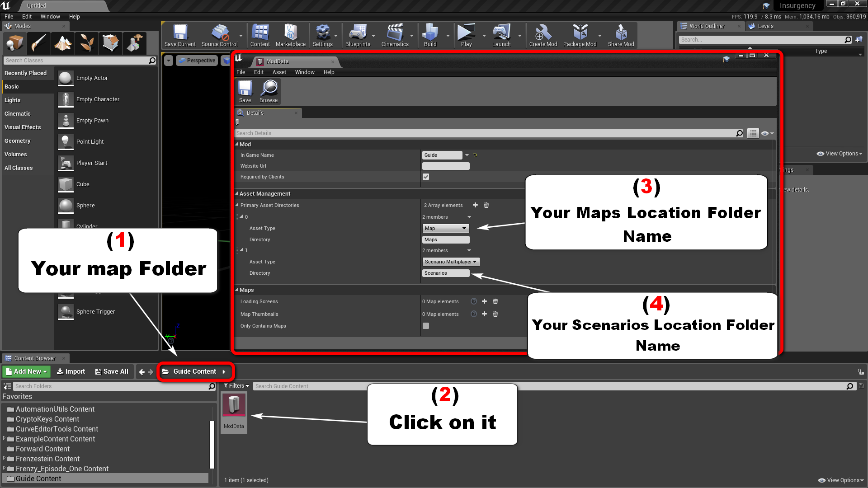
Task: Open the Perspective viewport menu
Action: (x=197, y=61)
